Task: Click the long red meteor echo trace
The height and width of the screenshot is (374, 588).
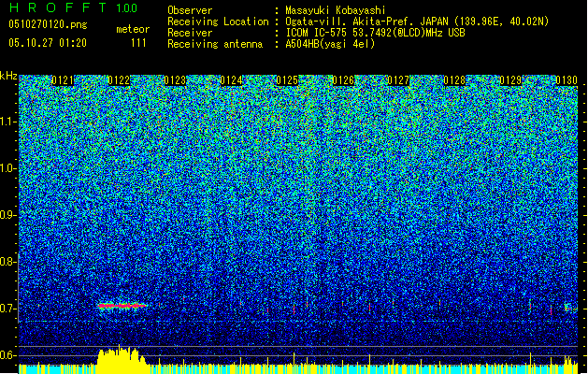Action: [122, 306]
